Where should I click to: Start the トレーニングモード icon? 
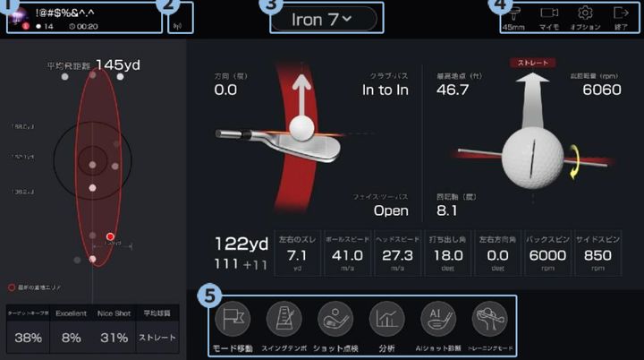point(489,318)
